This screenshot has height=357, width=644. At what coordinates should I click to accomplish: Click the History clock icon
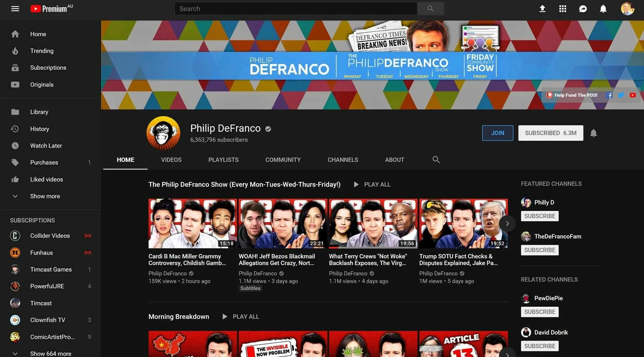coord(15,129)
